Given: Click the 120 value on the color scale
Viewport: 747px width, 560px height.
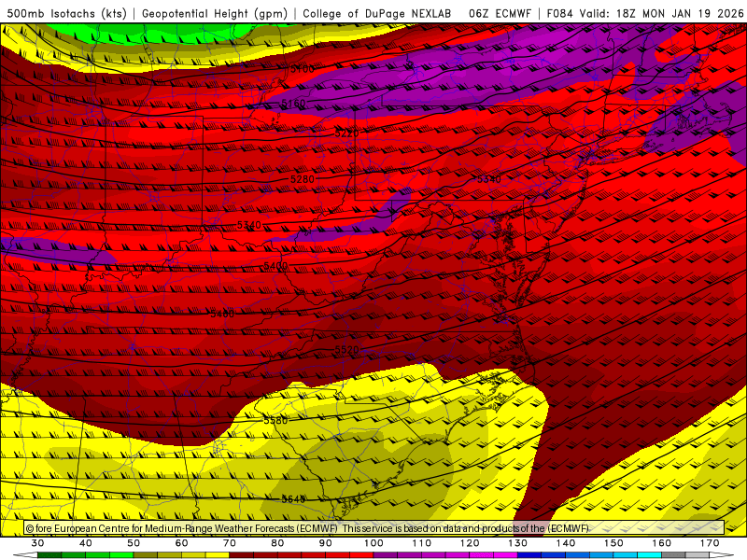Looking at the screenshot, I should point(470,543).
